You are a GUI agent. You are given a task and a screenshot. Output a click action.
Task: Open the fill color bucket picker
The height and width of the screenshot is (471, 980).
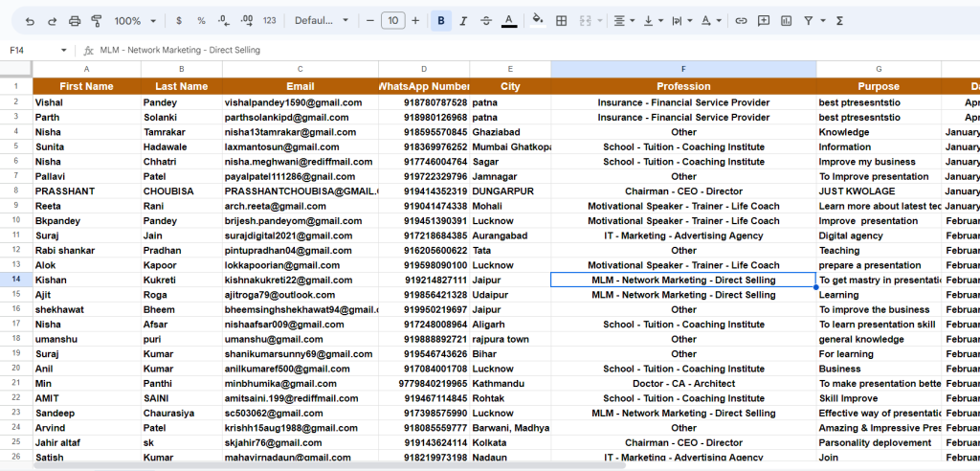pyautogui.click(x=538, y=21)
